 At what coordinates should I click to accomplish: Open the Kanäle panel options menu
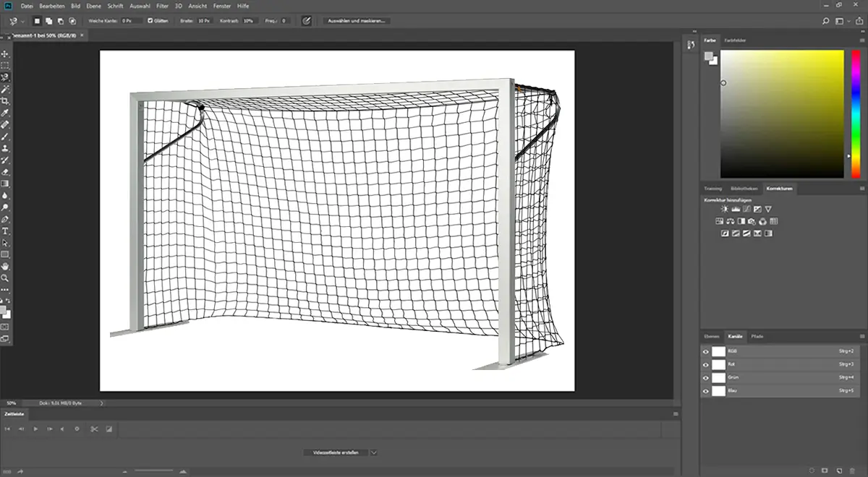pos(861,337)
